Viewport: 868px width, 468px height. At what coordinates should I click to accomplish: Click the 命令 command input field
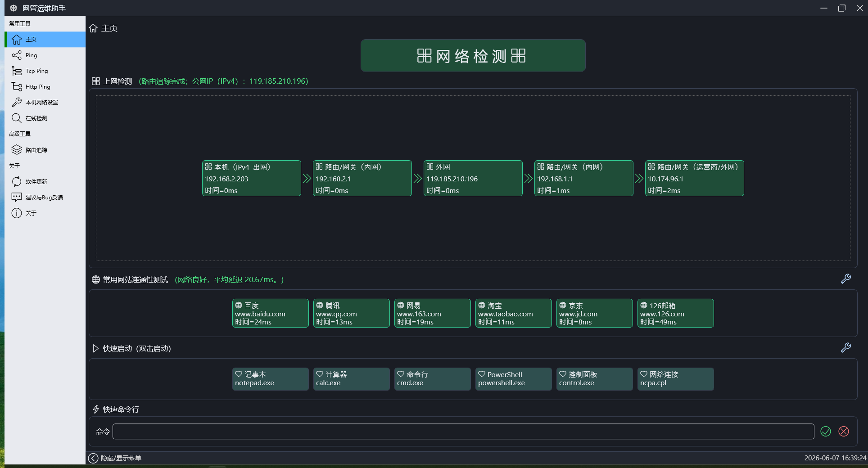click(x=463, y=432)
